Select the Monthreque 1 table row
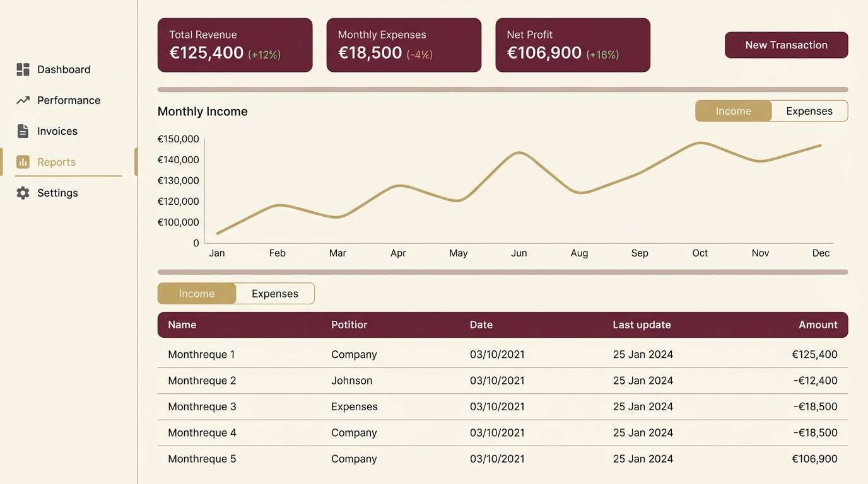Viewport: 868px width, 484px height. tap(442, 354)
